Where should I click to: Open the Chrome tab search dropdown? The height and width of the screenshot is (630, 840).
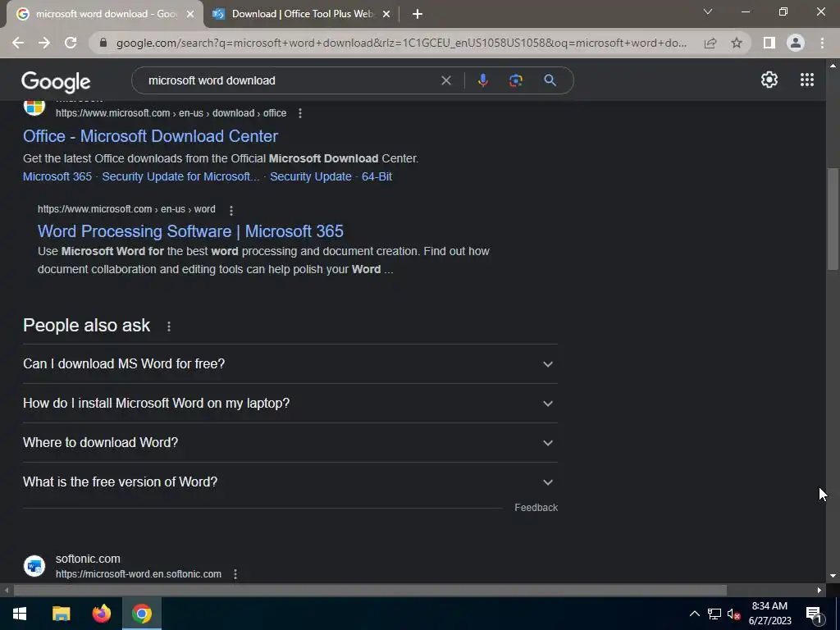(x=708, y=11)
